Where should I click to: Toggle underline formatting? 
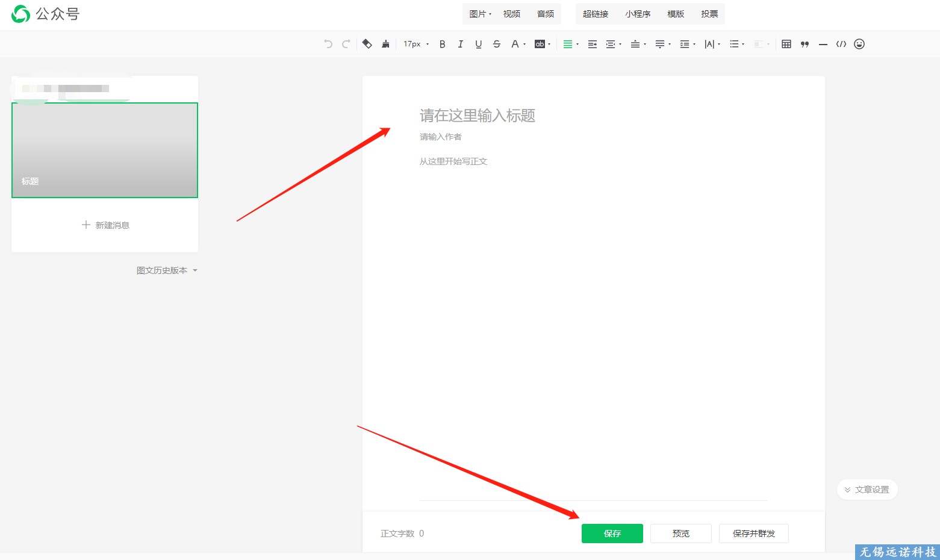(x=479, y=44)
